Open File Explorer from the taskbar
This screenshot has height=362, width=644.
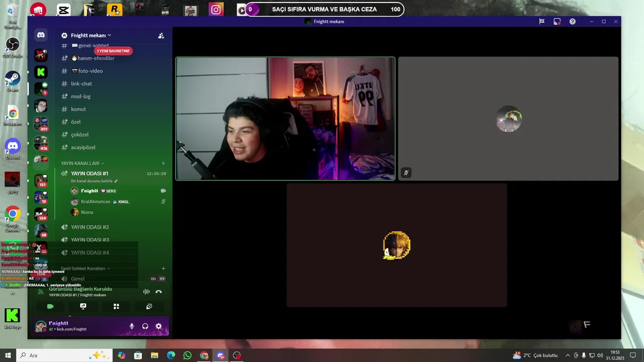154,355
